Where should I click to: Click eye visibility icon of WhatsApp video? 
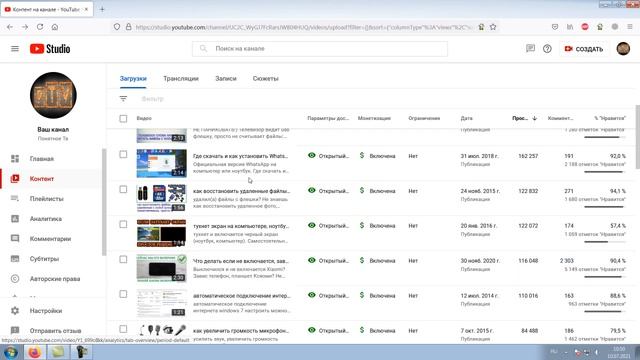click(x=312, y=156)
